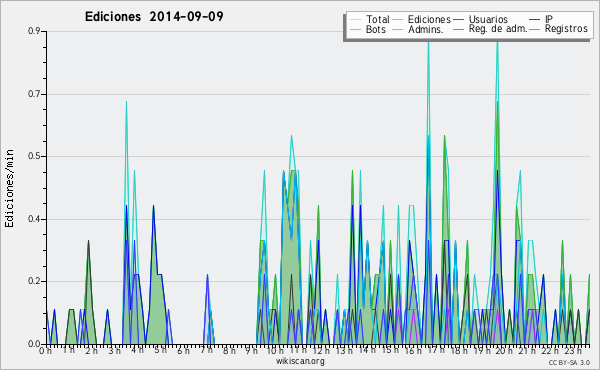Click the magenta line swatch beside Reg. de adm.
Viewport: 600px width, 370px height.
(458, 29)
